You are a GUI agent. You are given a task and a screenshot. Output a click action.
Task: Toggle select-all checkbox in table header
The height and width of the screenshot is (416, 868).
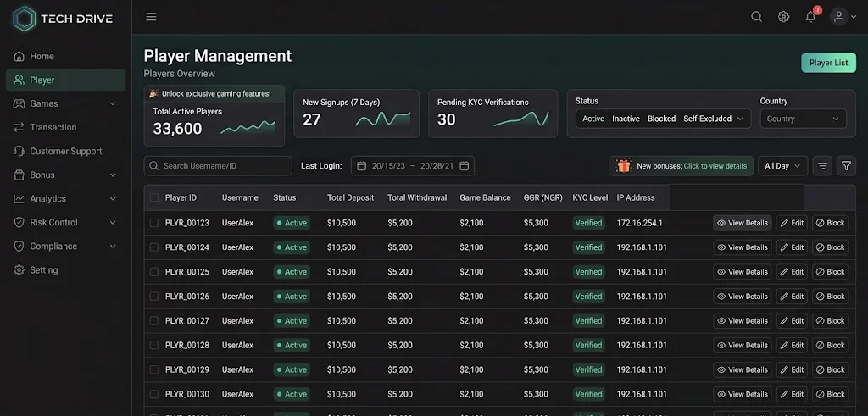point(154,197)
